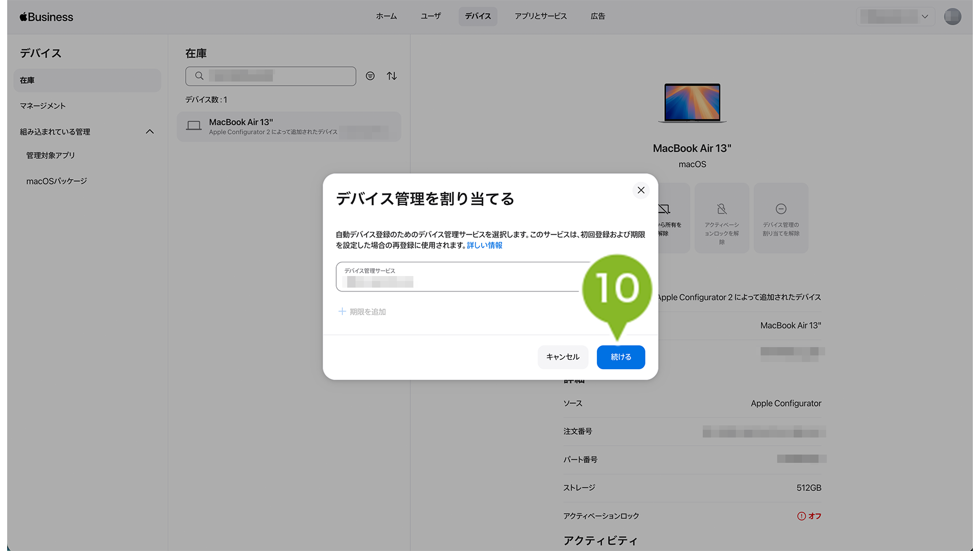980x551 pixels.
Task: Open the user avatar at top right
Action: pos(952,17)
